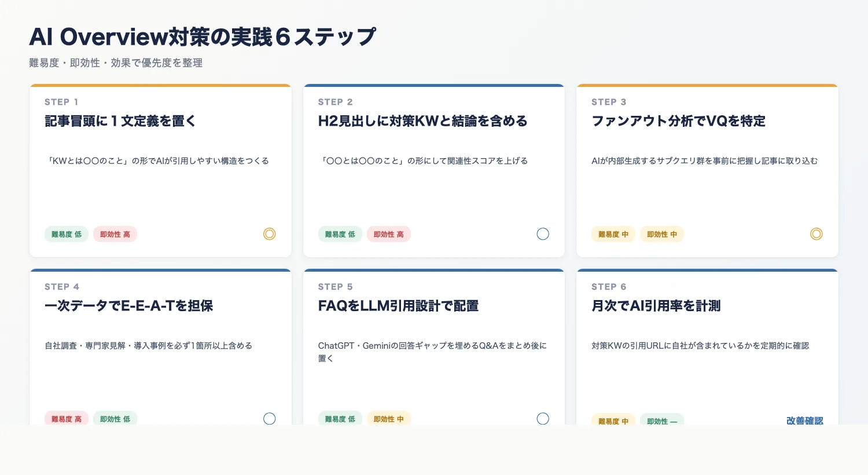Choose the 即効性 中 tag in STEP 3
868x475 pixels.
[662, 234]
